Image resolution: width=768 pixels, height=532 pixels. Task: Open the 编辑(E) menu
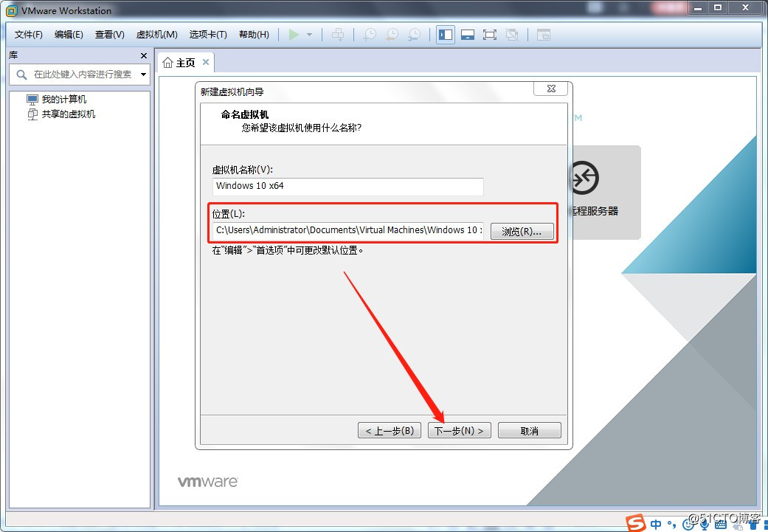click(x=69, y=35)
